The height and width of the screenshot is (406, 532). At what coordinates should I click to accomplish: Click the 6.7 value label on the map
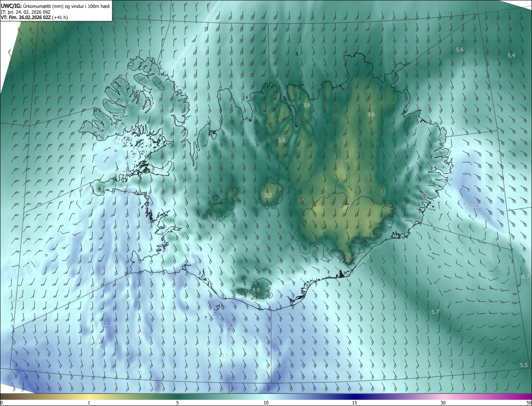525,276
